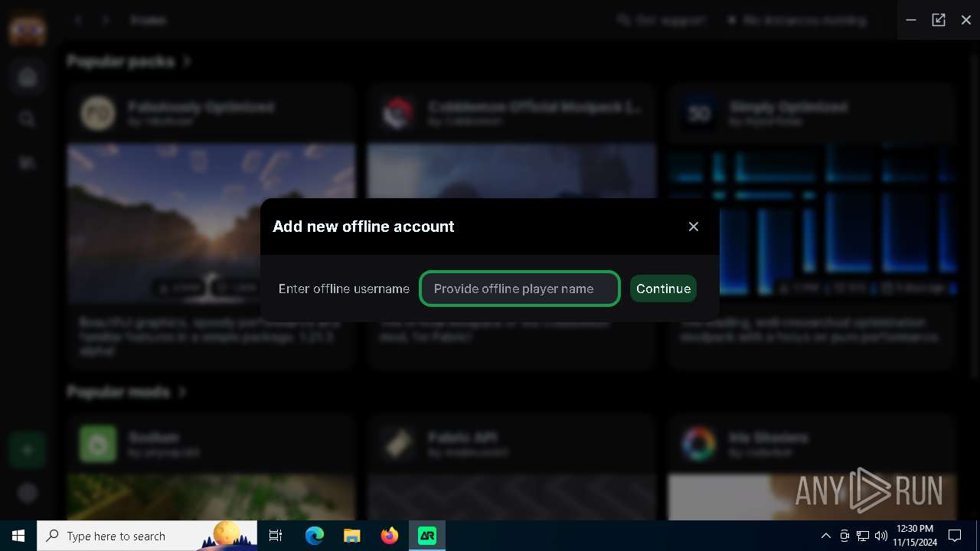Click the taskbar search box

tap(147, 536)
